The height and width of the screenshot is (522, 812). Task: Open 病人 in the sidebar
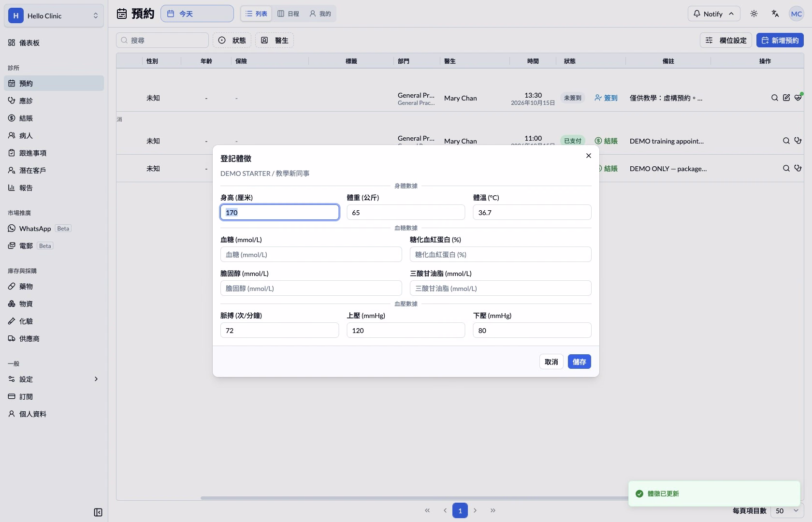[54, 135]
